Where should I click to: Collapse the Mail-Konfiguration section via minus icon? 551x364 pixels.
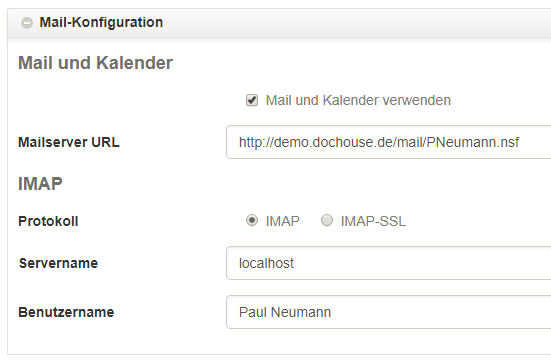point(27,23)
